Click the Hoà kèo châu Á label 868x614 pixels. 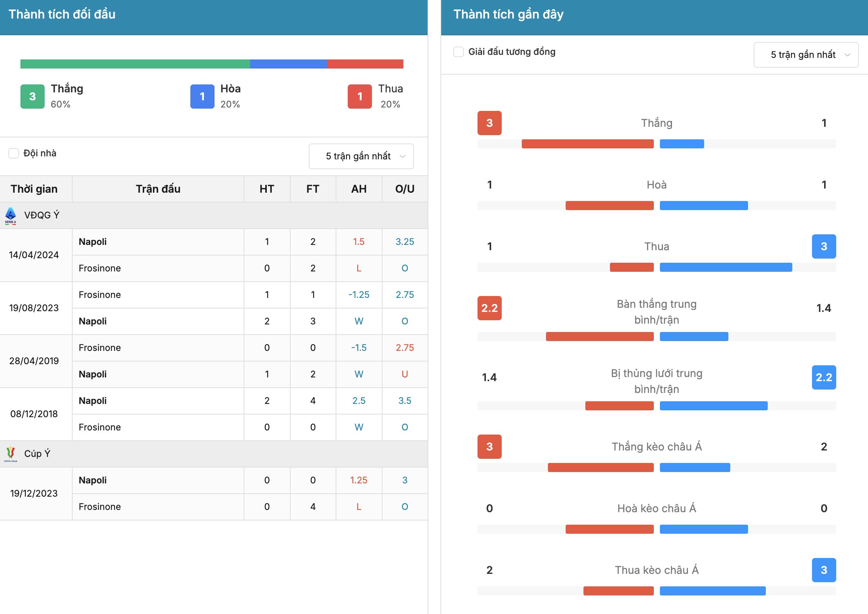coord(657,508)
